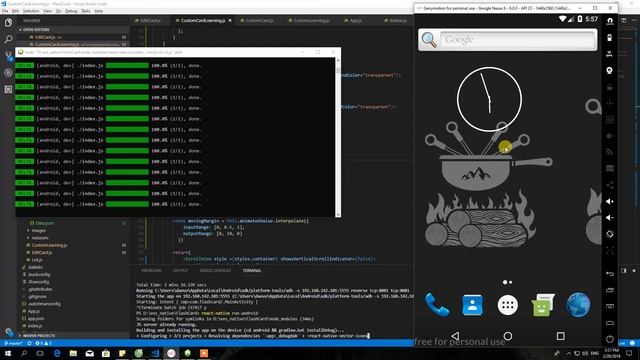Image resolution: width=640 pixels, height=360 pixels.
Task: Click Windows Start button
Action: tap(8, 353)
